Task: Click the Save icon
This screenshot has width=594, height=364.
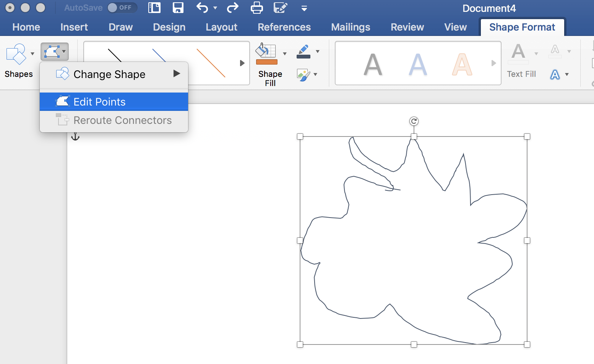Action: pyautogui.click(x=178, y=8)
